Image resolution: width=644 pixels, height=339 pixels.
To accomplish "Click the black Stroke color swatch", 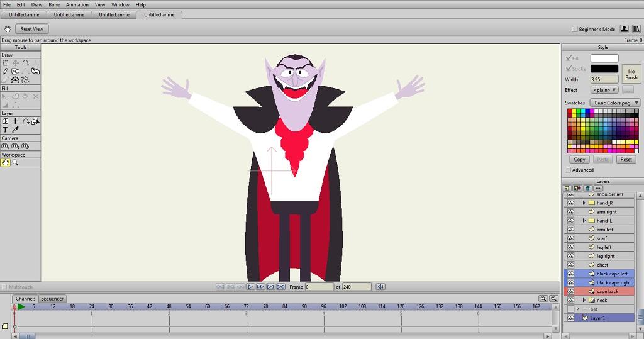I will point(604,69).
